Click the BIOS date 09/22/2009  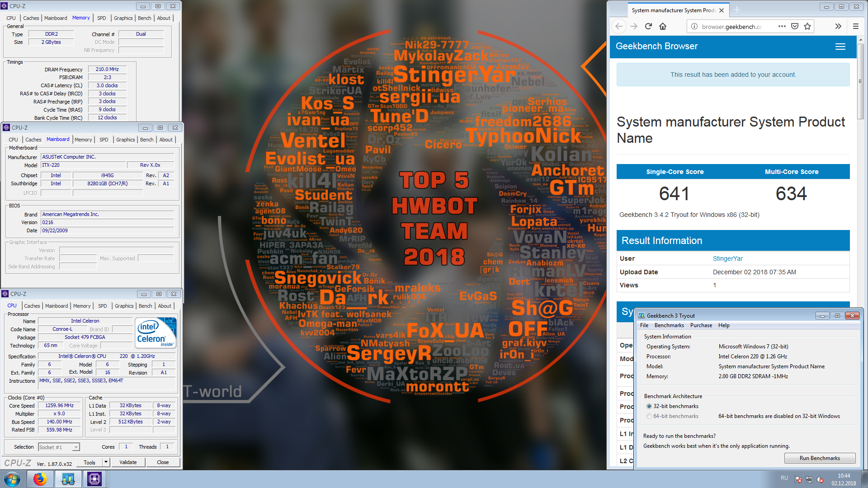[x=108, y=230]
